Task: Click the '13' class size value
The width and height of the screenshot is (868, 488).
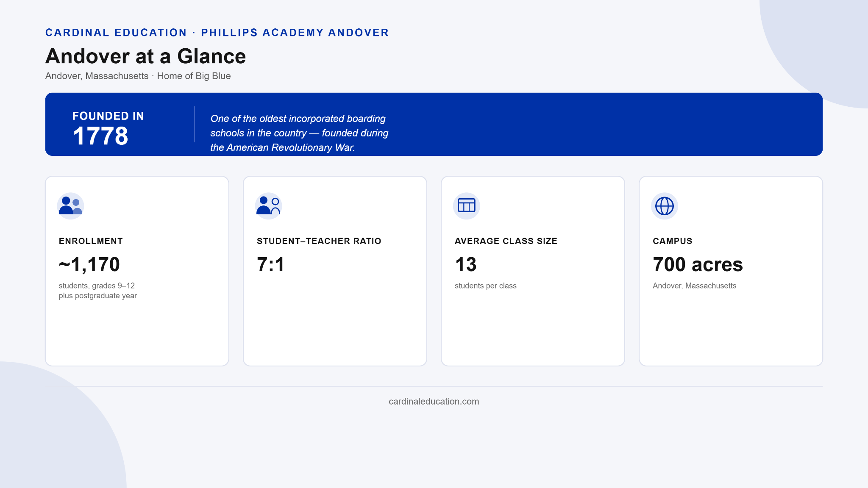Action: tap(465, 264)
